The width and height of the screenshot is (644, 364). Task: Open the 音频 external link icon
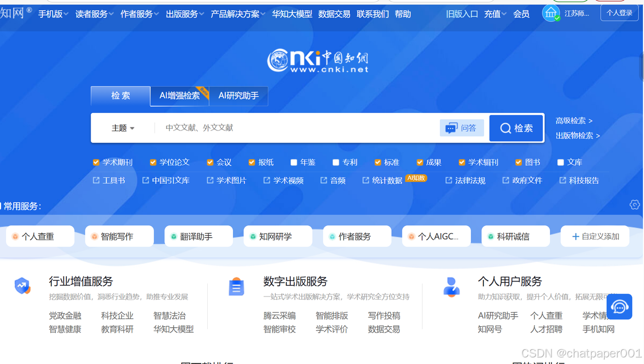(324, 180)
